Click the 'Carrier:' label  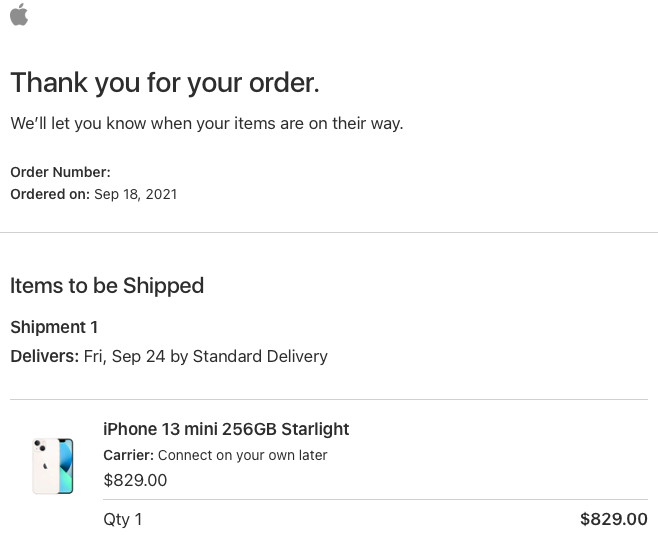click(128, 455)
